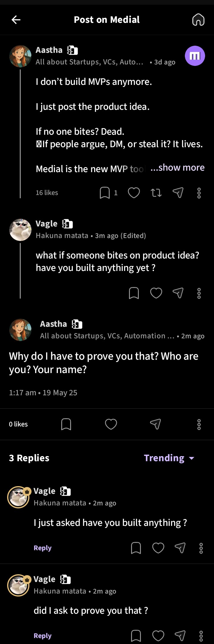The height and width of the screenshot is (644, 214).
Task: Reply to 'I just asked have you built anything'
Action: pyautogui.click(x=43, y=548)
